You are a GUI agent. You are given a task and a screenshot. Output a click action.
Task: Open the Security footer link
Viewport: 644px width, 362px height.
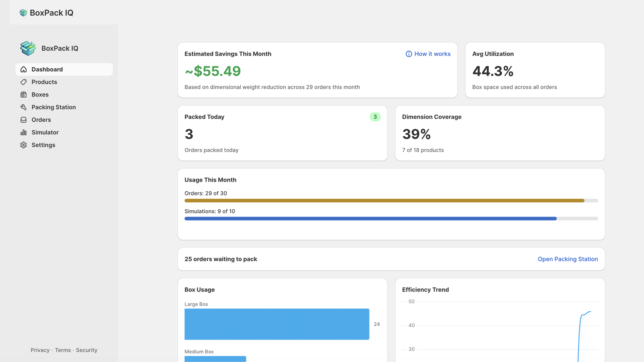pyautogui.click(x=87, y=350)
